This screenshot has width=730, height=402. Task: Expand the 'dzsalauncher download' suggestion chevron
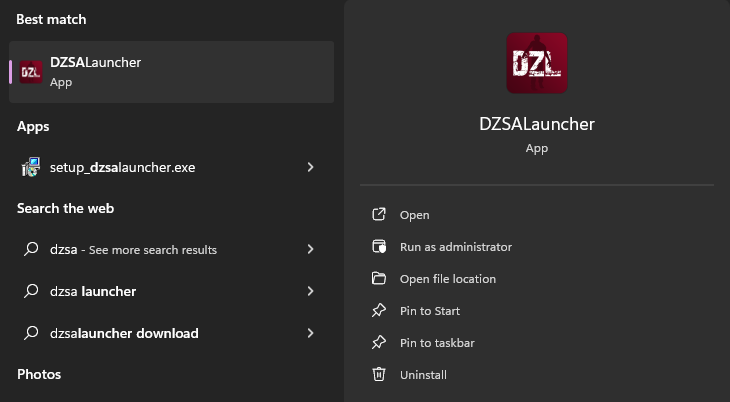(311, 333)
